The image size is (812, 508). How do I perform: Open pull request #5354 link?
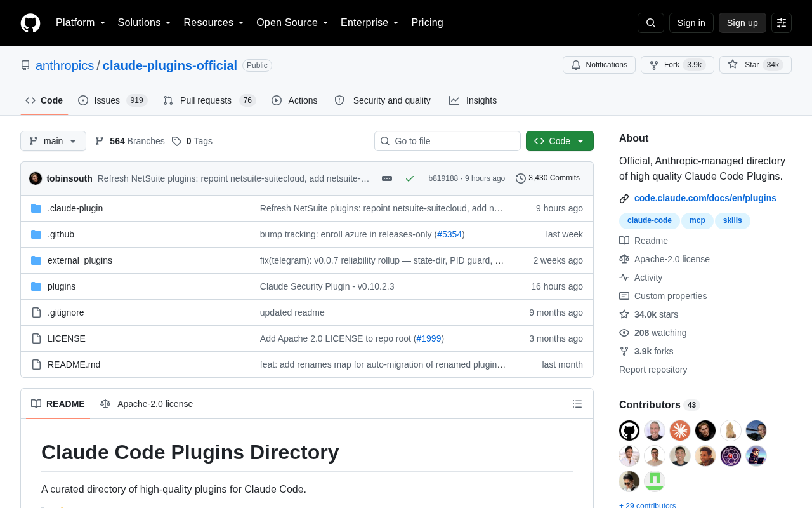[x=449, y=234]
